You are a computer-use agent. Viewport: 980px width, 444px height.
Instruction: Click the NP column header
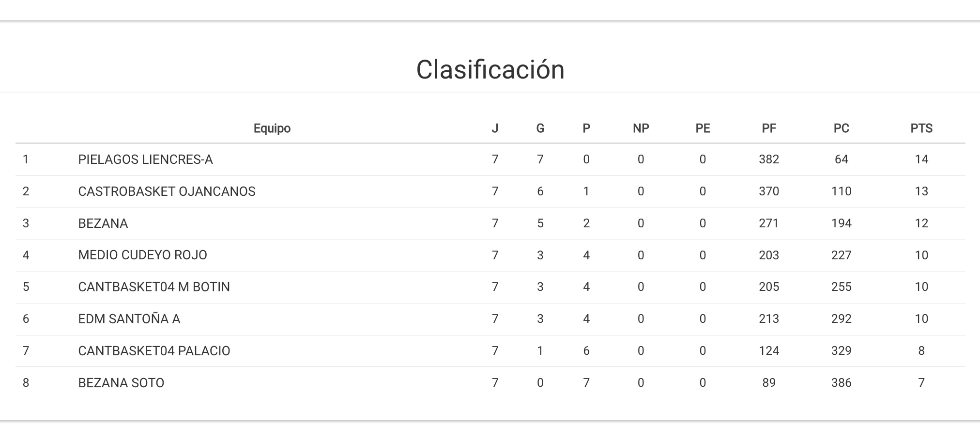click(x=641, y=128)
